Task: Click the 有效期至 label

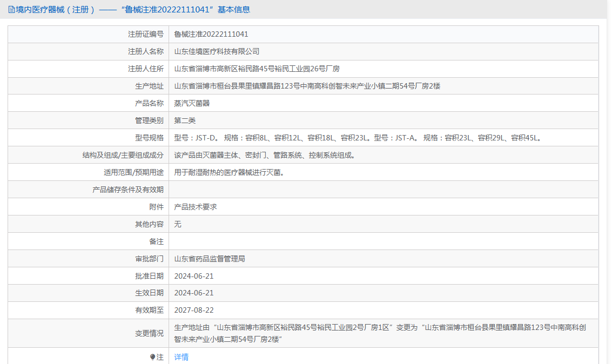Action: coord(149,310)
